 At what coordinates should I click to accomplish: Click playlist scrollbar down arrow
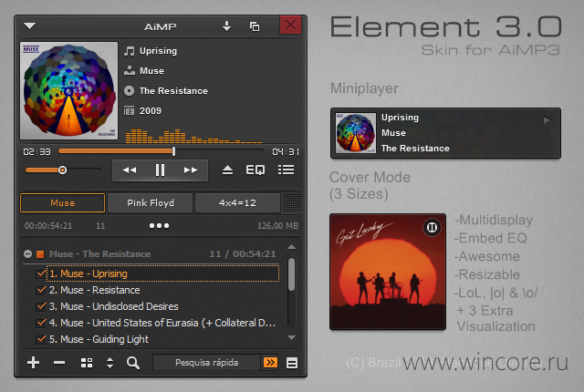pos(292,337)
